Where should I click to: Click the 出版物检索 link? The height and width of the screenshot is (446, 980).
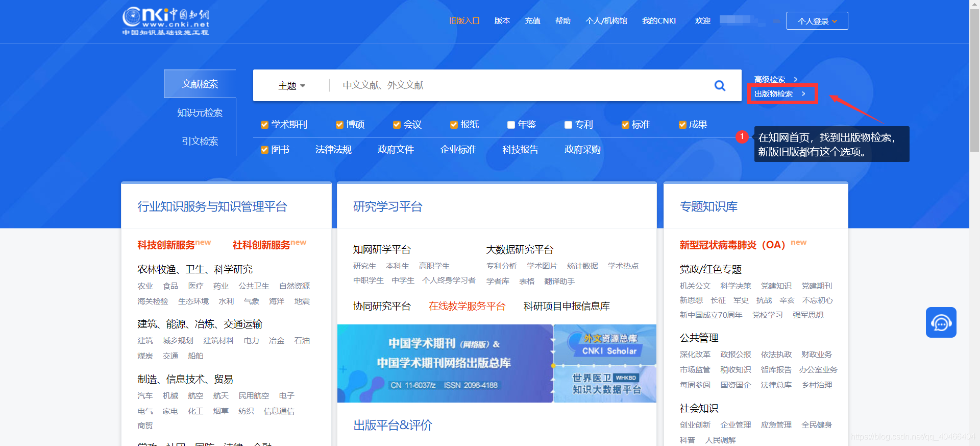coord(774,93)
